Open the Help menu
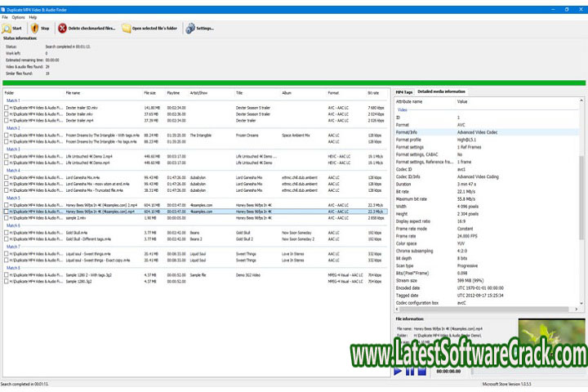The width and height of the screenshot is (588, 392). coord(33,17)
